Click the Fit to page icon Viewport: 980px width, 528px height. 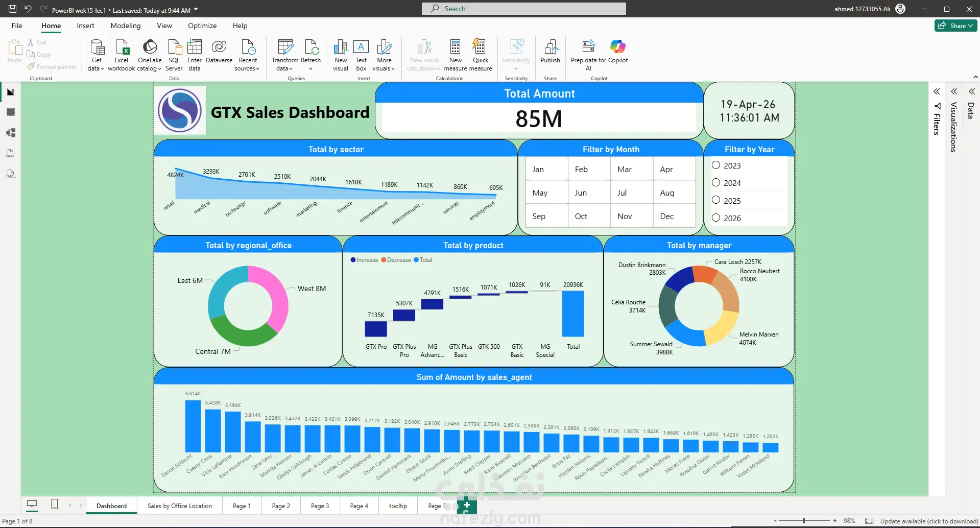coord(869,521)
